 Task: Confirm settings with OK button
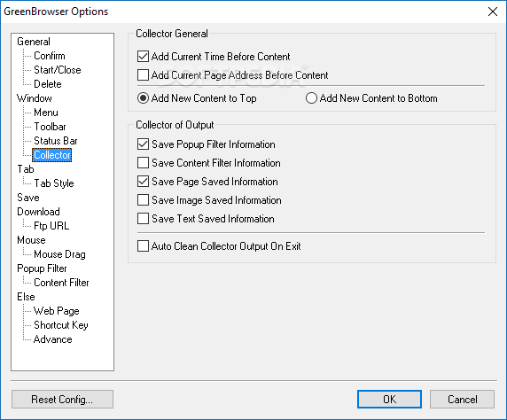tap(389, 400)
